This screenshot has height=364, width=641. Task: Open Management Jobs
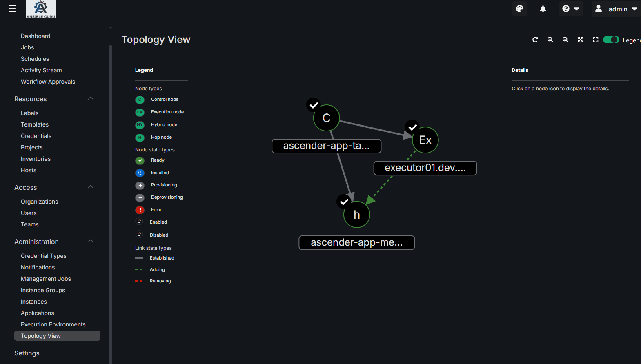(46, 279)
